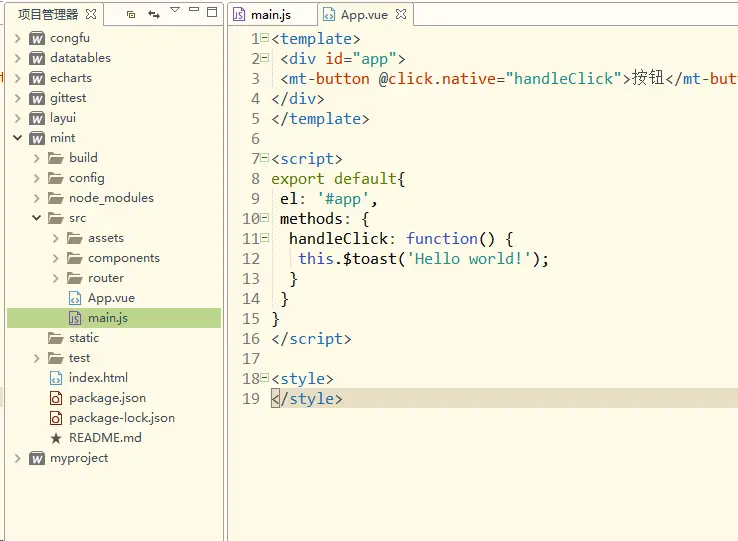Fold the style block at line 18
Screen dimensions: 738x541
[265, 378]
